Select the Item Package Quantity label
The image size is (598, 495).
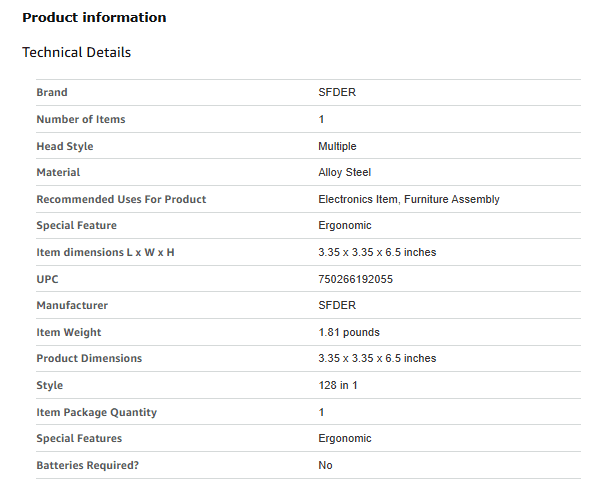[97, 413]
